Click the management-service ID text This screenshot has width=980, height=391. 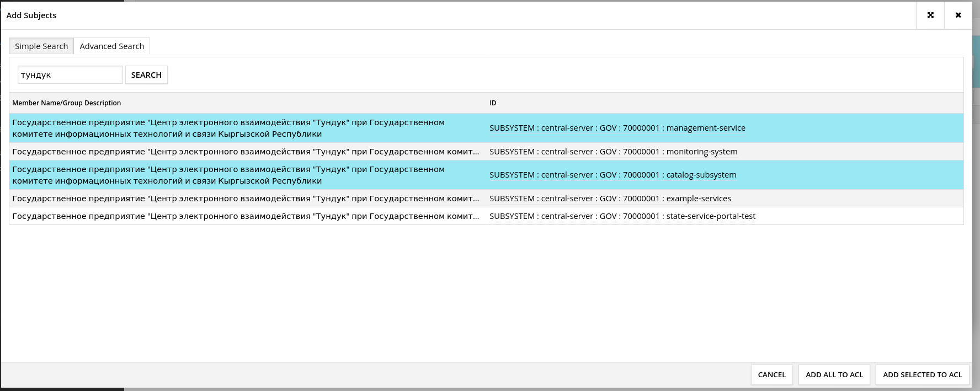tap(617, 128)
